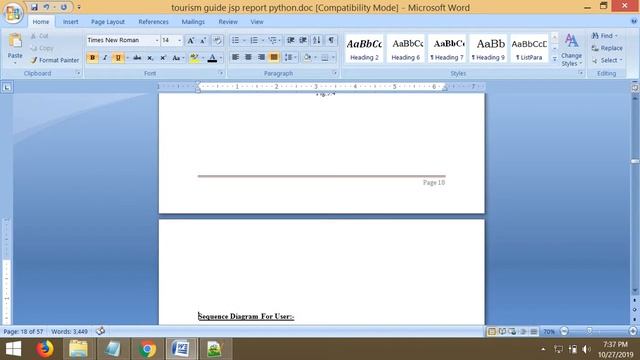Image resolution: width=640 pixels, height=360 pixels.
Task: Open the Mailings tab
Action: click(193, 22)
